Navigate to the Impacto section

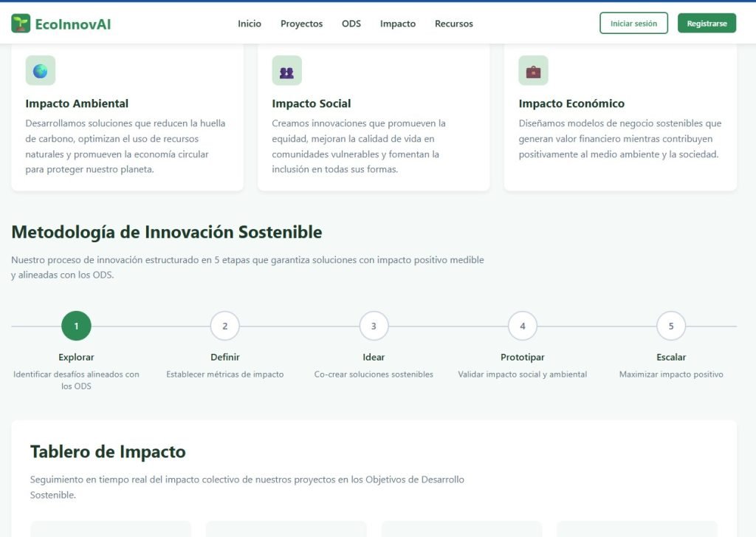tap(398, 24)
